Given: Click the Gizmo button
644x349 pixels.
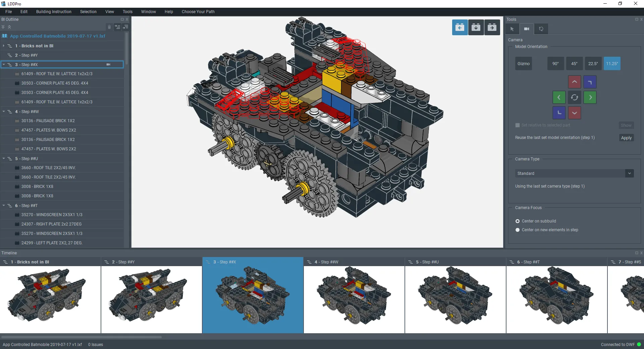Looking at the screenshot, I should (x=524, y=63).
